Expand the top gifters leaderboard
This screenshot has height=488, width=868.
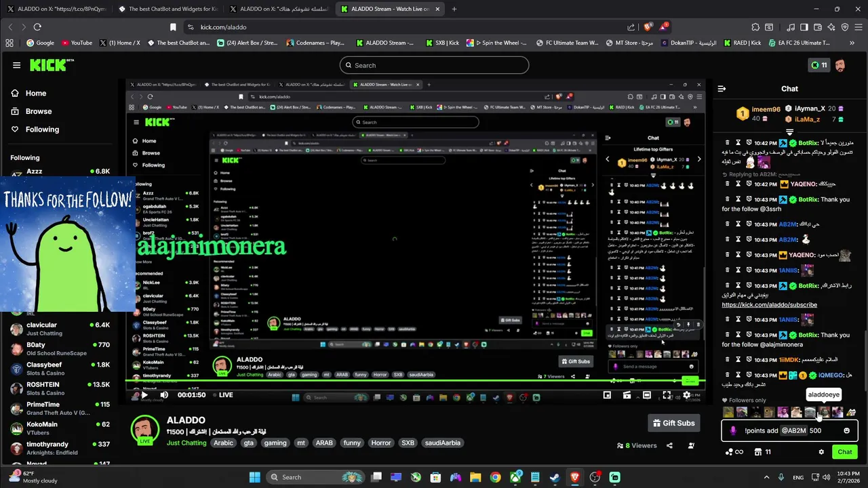click(789, 131)
